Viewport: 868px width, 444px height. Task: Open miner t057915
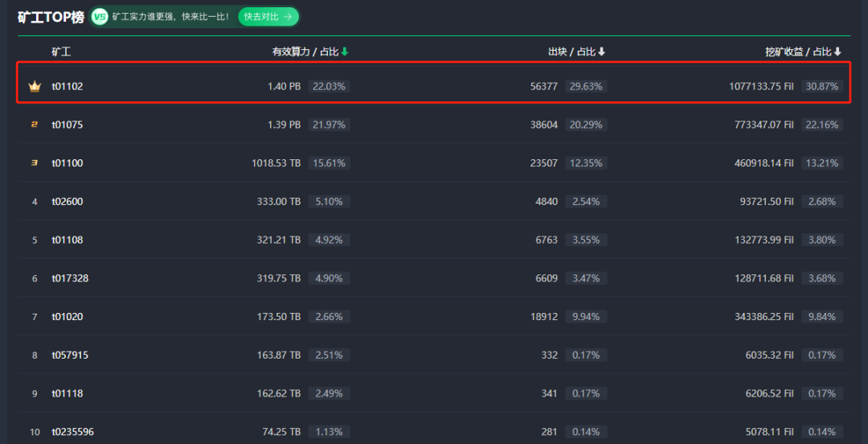[x=70, y=356]
